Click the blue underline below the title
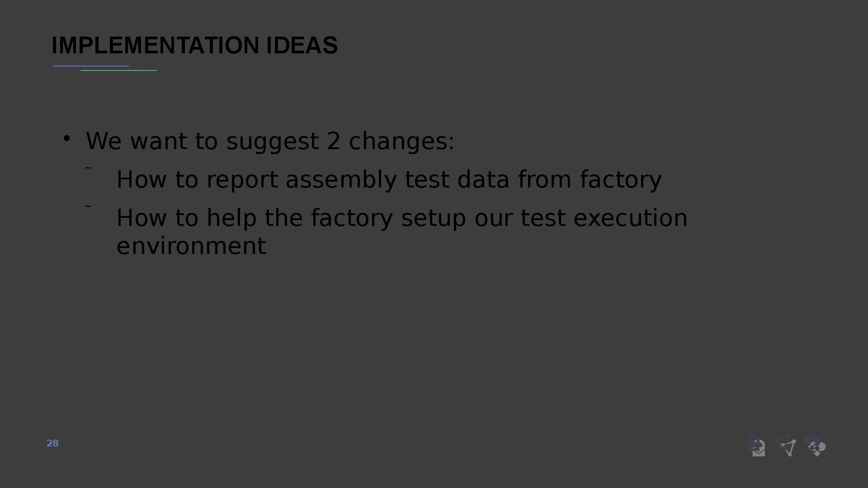The height and width of the screenshot is (488, 868). (x=91, y=66)
